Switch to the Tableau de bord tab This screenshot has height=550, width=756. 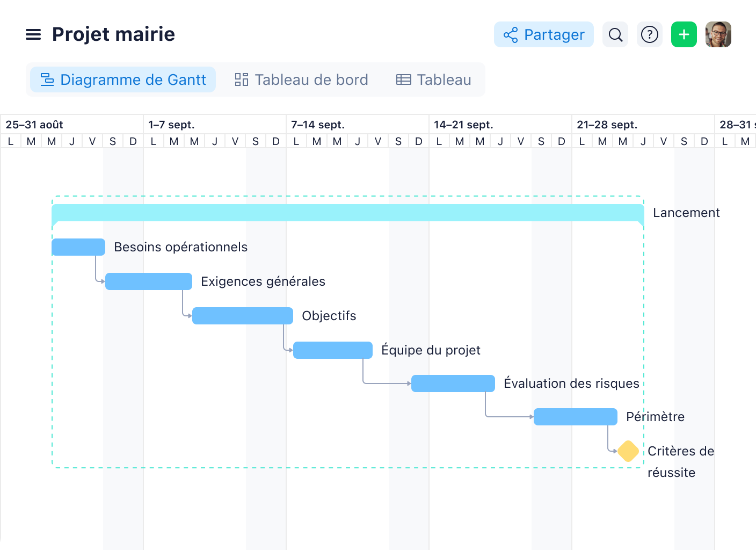(311, 79)
